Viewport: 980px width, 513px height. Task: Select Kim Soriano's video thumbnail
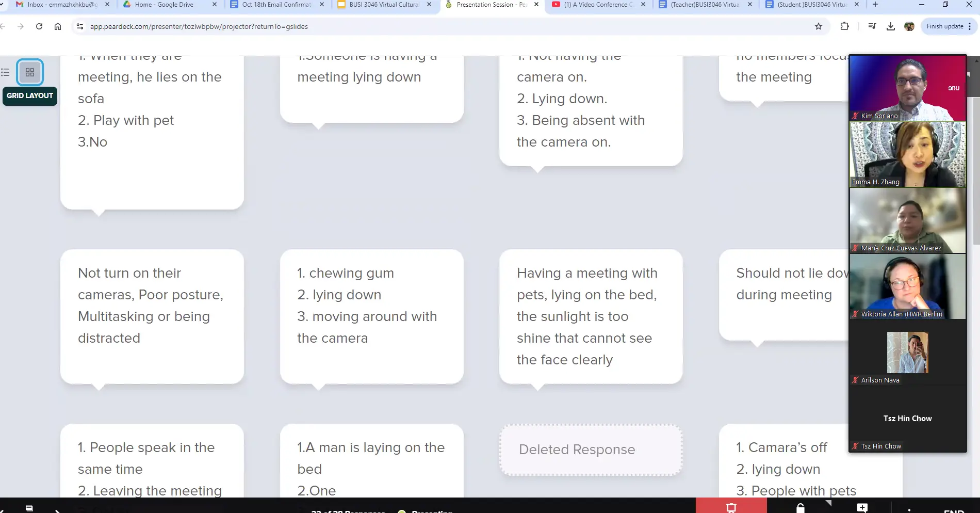(x=907, y=88)
